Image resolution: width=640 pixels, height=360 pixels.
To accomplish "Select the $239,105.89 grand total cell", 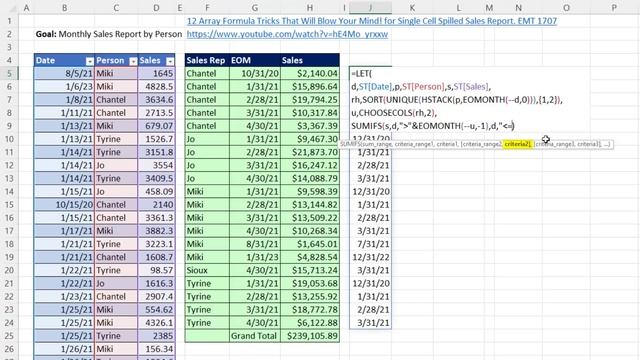I will [310, 336].
